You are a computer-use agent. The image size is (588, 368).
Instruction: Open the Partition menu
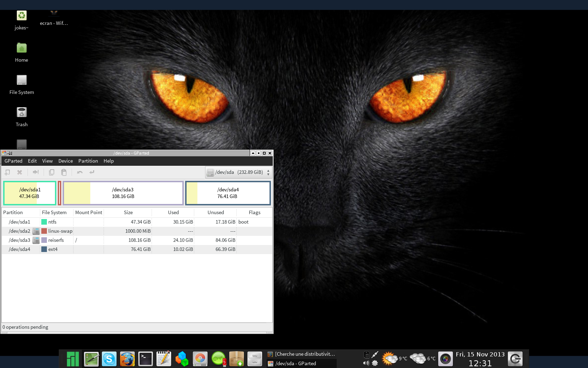[88, 161]
